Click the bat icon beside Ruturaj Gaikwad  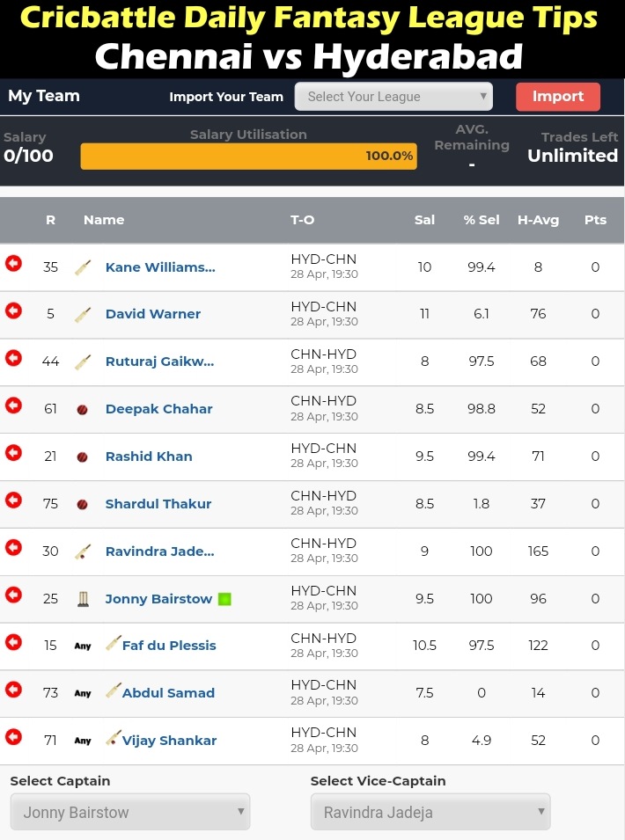pyautogui.click(x=83, y=362)
